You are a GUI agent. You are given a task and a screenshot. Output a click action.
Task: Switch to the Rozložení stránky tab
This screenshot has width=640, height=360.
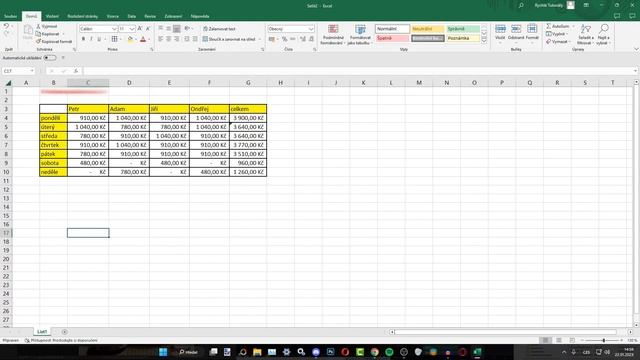point(82,16)
